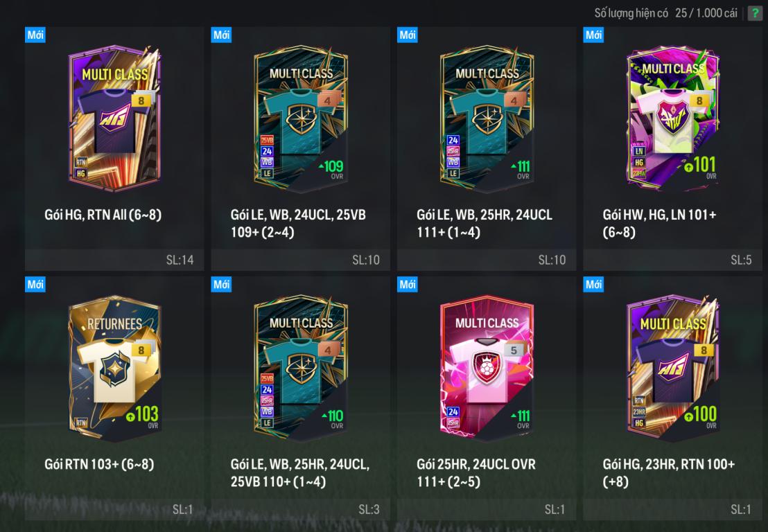Screen dimensions: 768x532
Task: Click Gói LE, WB, 25HR, 24UCL 111+ title
Action: pyautogui.click(x=485, y=223)
